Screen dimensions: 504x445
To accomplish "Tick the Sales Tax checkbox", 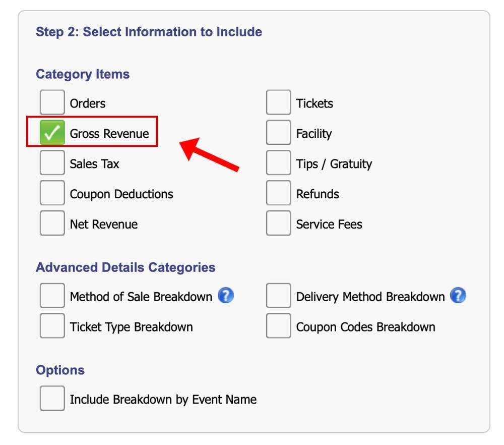I will click(52, 163).
